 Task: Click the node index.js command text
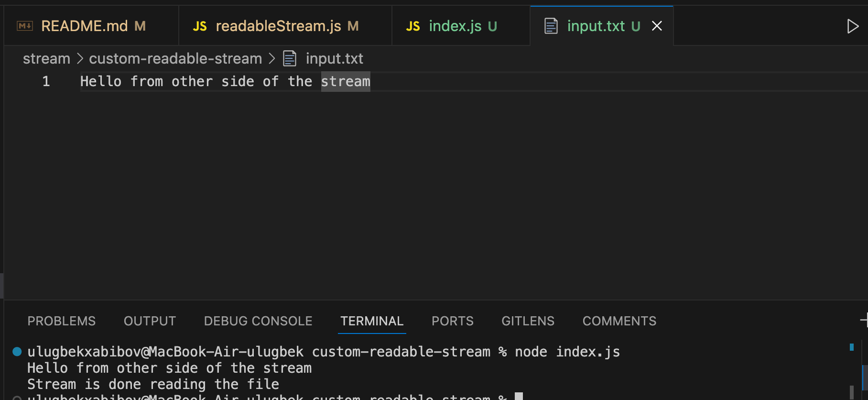pyautogui.click(x=567, y=352)
